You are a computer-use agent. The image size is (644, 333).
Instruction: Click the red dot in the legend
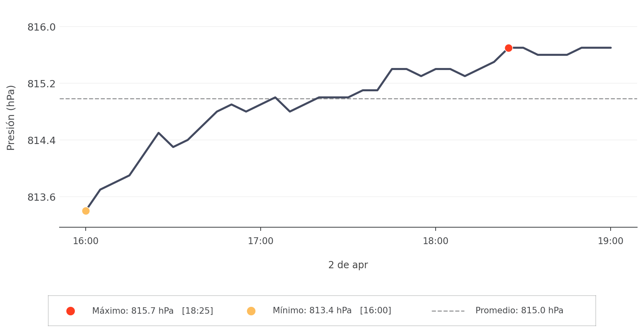70,311
